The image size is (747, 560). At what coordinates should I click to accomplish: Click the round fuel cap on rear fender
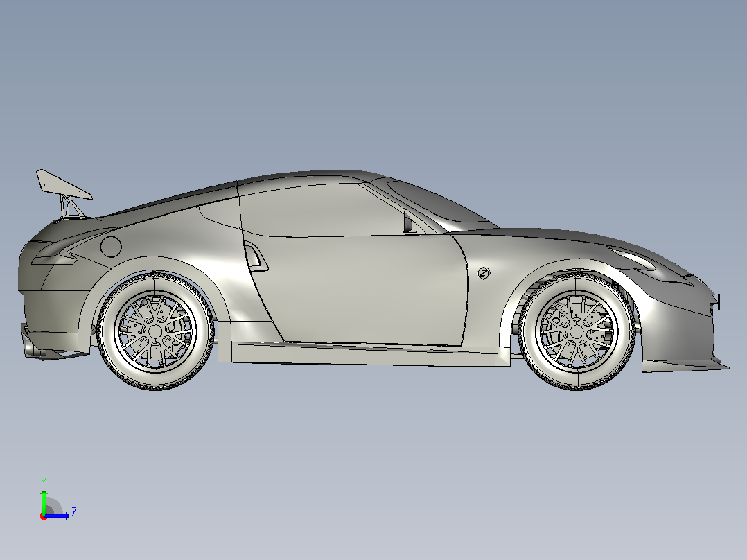tap(111, 247)
